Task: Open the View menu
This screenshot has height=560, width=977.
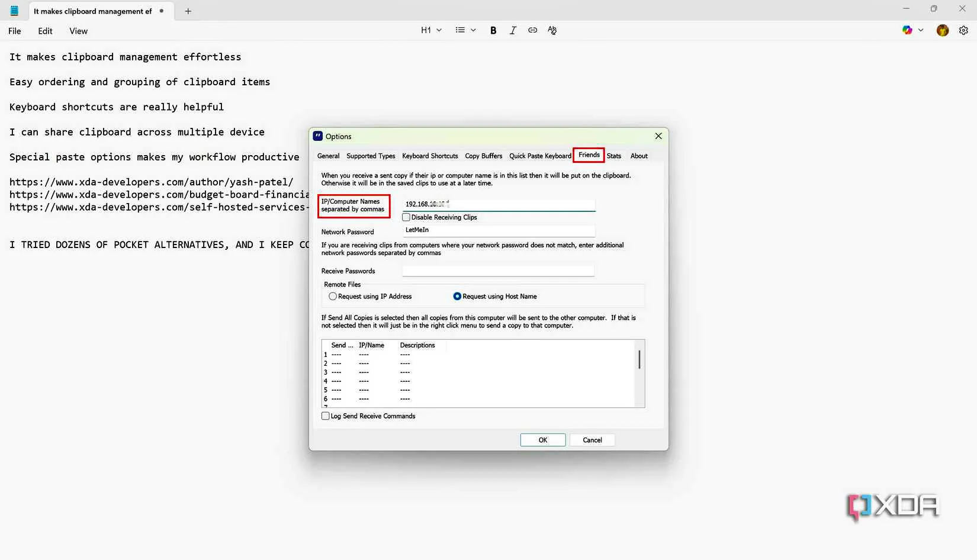Action: pyautogui.click(x=78, y=31)
